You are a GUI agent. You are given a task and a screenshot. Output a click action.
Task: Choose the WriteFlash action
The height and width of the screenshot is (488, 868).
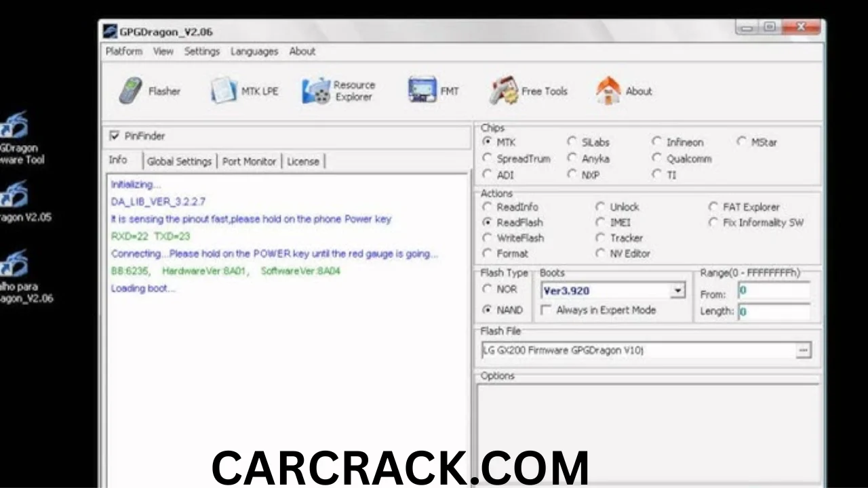tap(487, 238)
